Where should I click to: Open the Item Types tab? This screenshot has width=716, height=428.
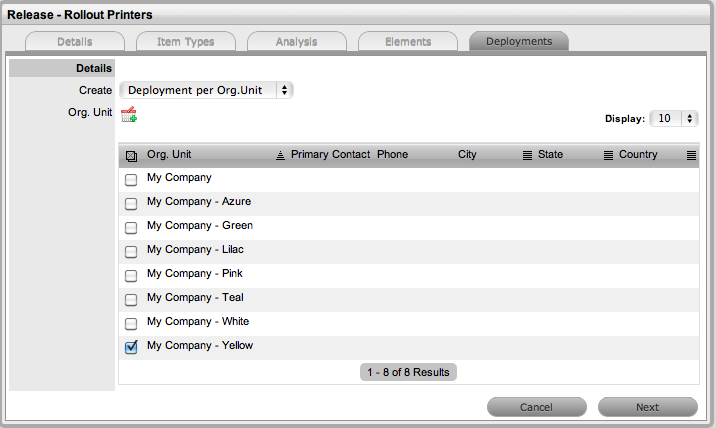coord(186,42)
